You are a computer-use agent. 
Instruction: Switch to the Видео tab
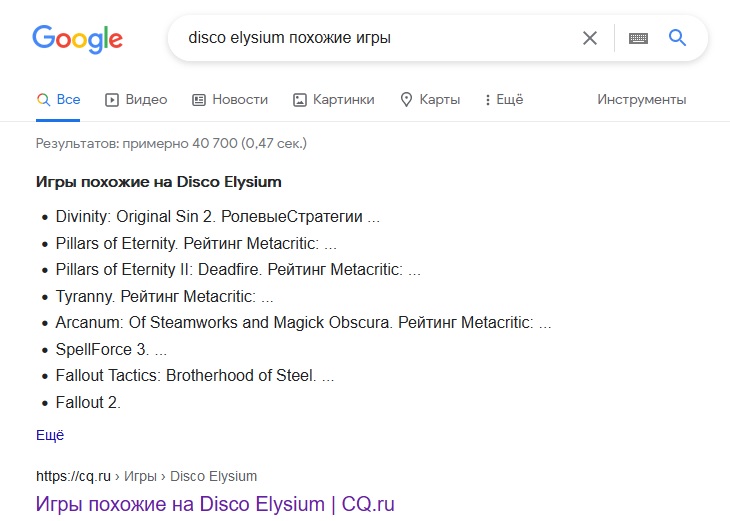pos(146,99)
